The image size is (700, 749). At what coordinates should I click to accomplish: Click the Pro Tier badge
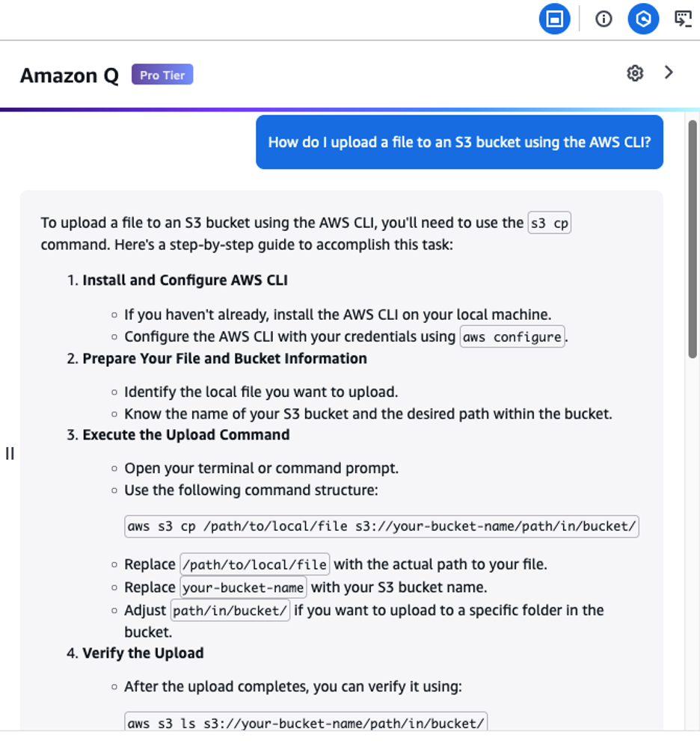162,75
